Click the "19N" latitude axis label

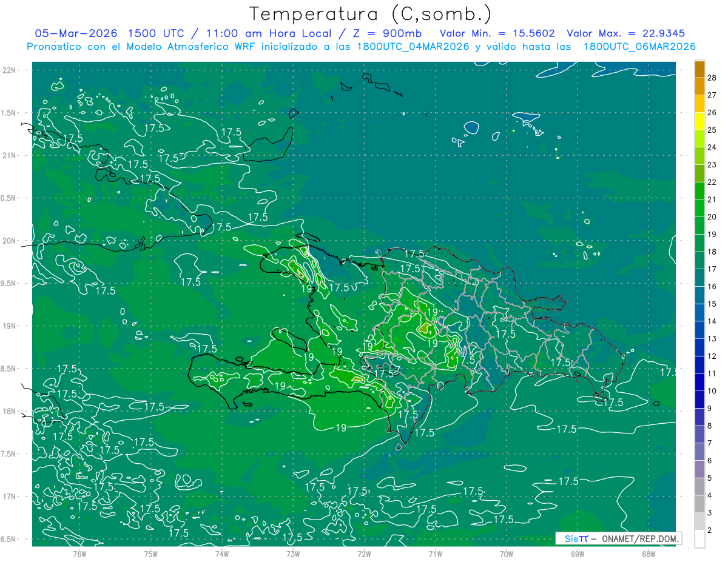(8, 326)
